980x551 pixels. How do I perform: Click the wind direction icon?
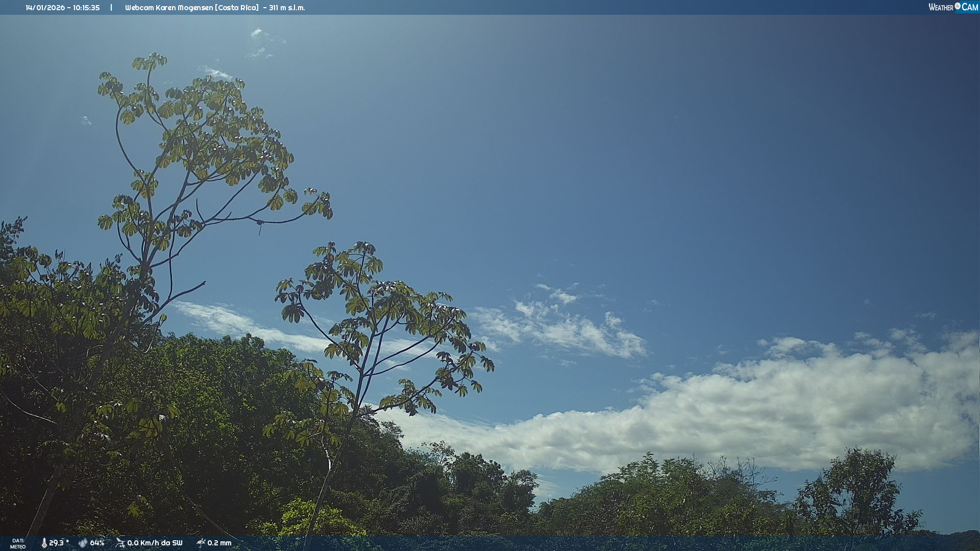coord(120,543)
